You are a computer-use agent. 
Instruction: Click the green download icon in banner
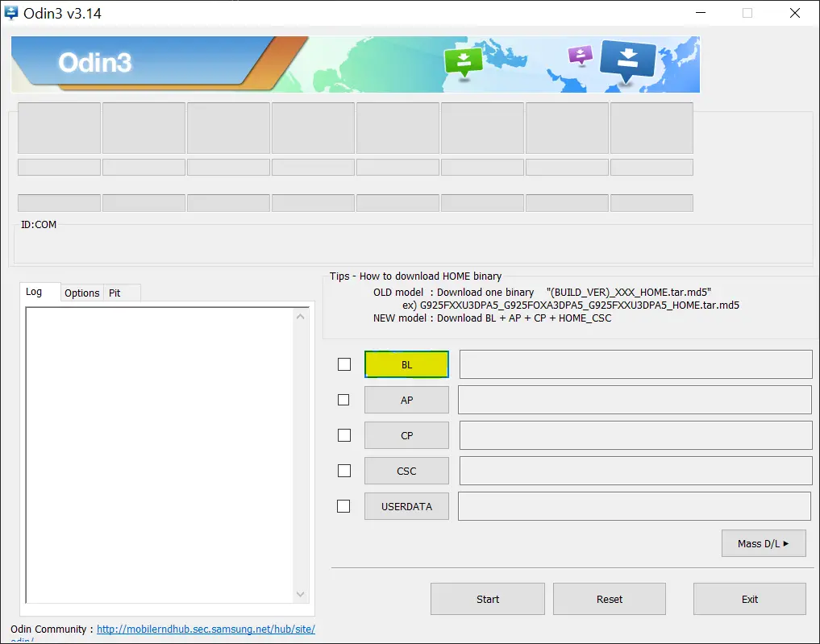click(464, 63)
